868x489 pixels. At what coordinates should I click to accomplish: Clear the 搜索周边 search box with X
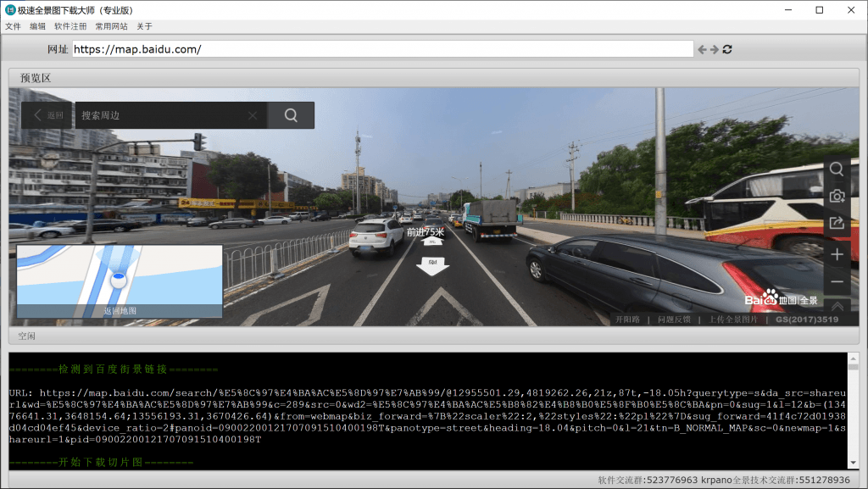(x=253, y=115)
